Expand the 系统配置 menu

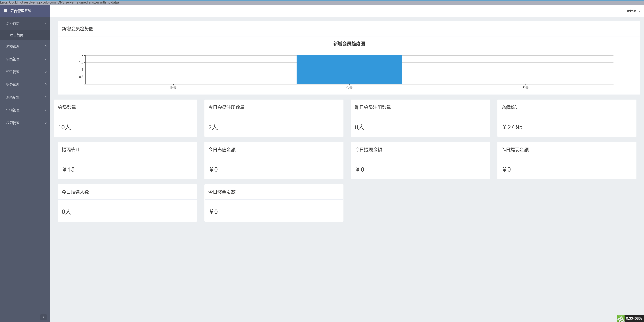point(25,97)
